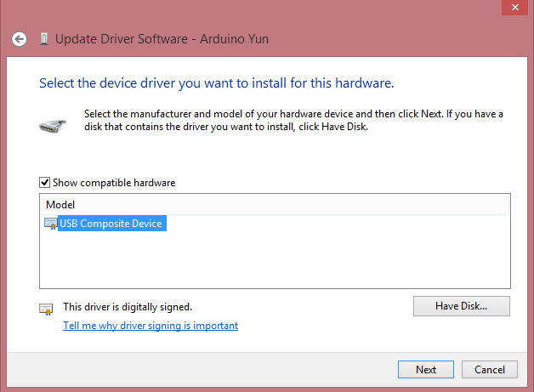Click the 'Show compatible hardware' label text

coord(114,183)
